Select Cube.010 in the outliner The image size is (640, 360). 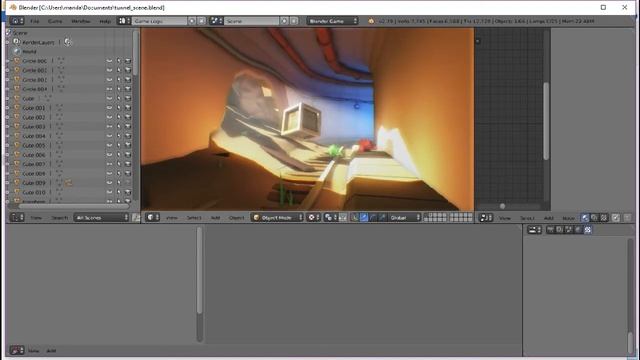click(x=34, y=192)
